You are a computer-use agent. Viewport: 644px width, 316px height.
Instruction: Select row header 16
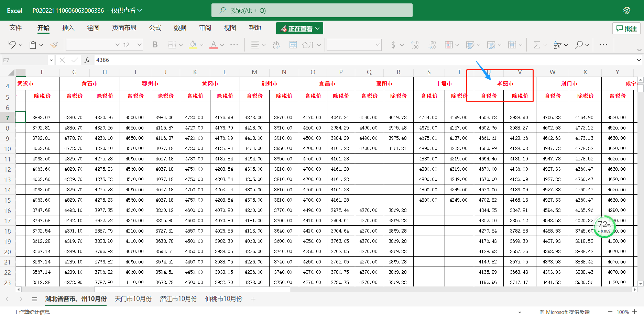point(8,211)
